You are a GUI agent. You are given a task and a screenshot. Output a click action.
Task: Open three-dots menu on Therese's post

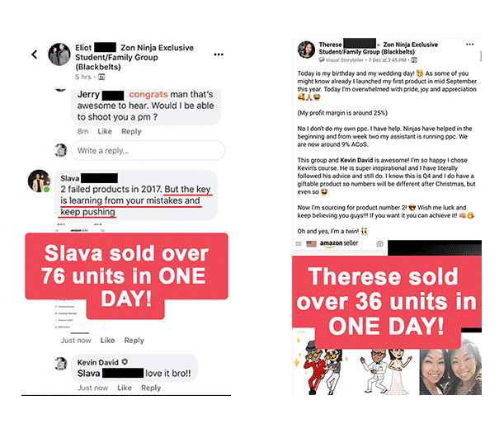[x=469, y=45]
